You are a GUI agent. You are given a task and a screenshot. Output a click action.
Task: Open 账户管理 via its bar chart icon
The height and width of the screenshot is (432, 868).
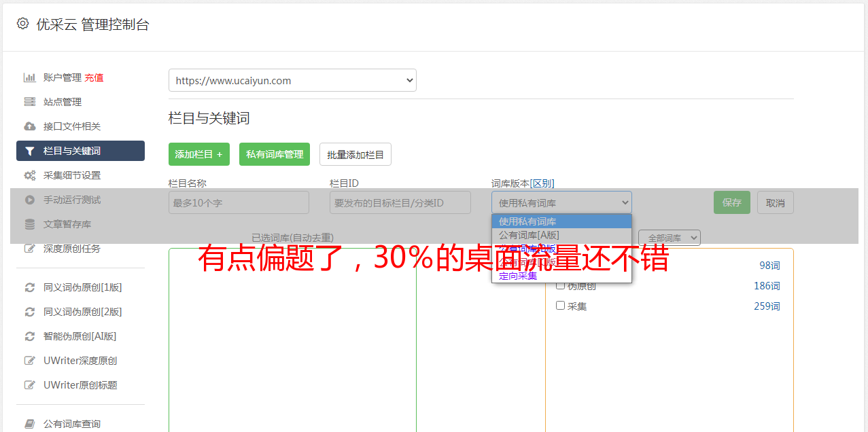point(29,77)
